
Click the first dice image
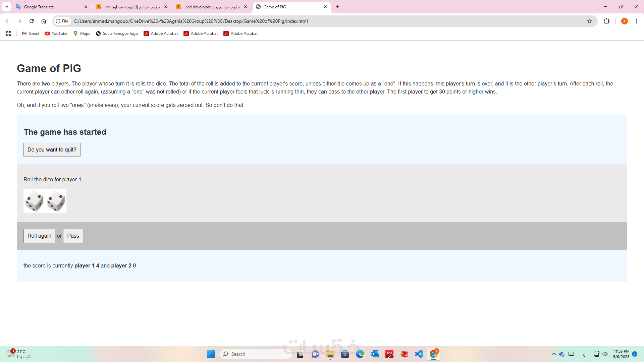coord(34,201)
